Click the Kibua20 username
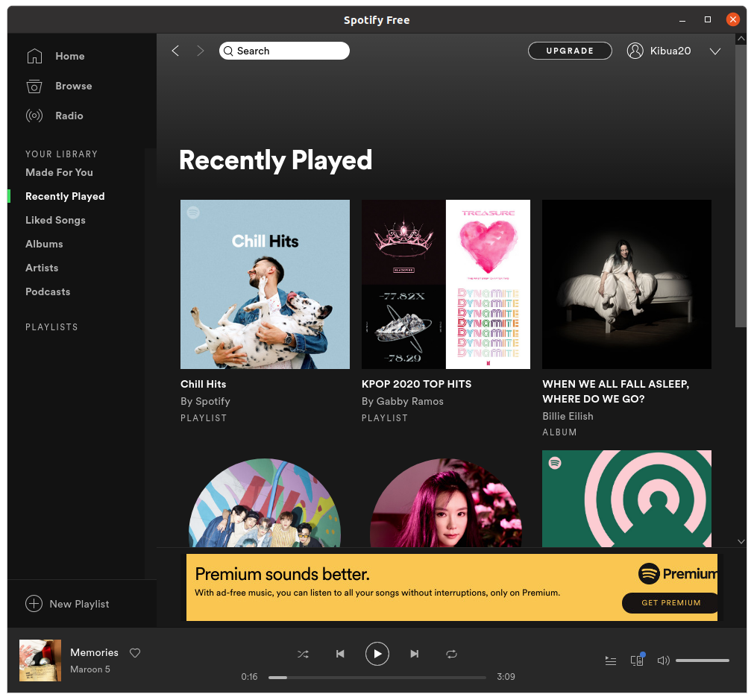 670,51
